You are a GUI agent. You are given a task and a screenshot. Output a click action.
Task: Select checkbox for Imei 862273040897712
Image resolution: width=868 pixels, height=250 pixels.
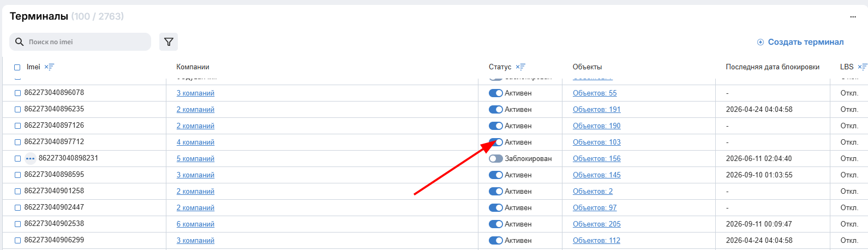pos(17,142)
